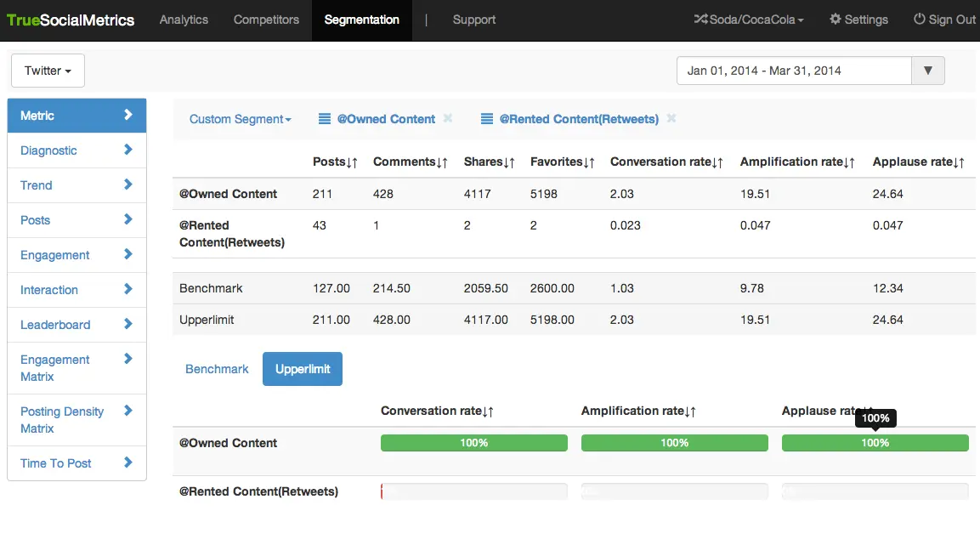Click the Sign Out power icon

coord(919,20)
